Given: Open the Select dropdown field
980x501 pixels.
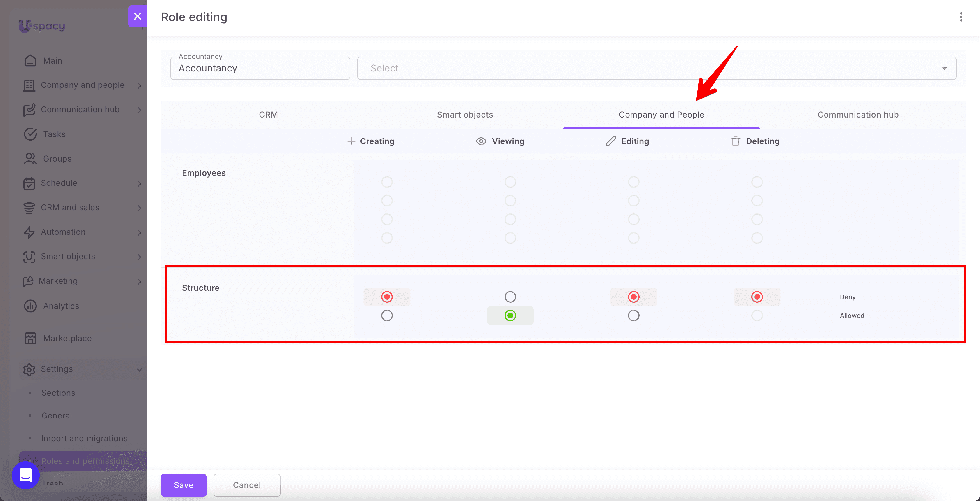Looking at the screenshot, I should coord(657,68).
